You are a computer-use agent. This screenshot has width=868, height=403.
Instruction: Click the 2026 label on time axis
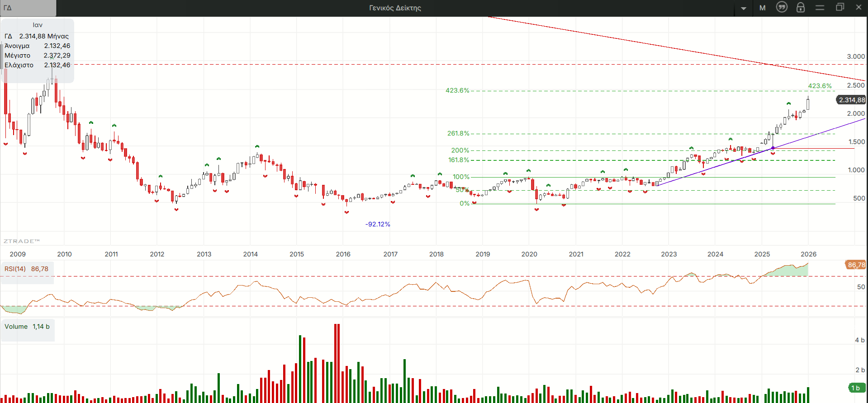pos(808,254)
